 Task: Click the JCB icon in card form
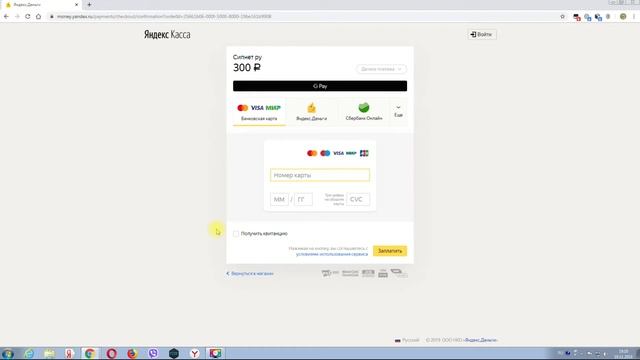pyautogui.click(x=364, y=153)
